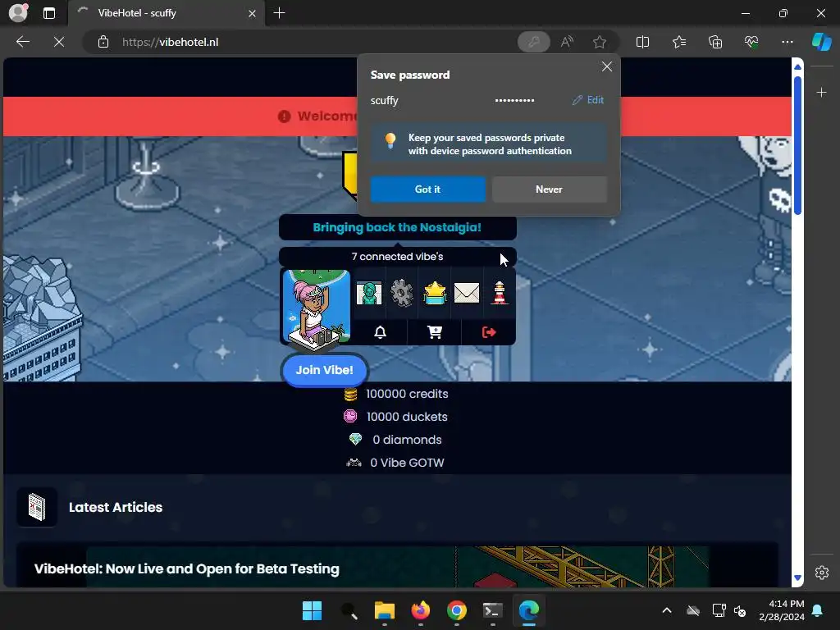Open the envelope messages icon
840x630 pixels.
[467, 293]
